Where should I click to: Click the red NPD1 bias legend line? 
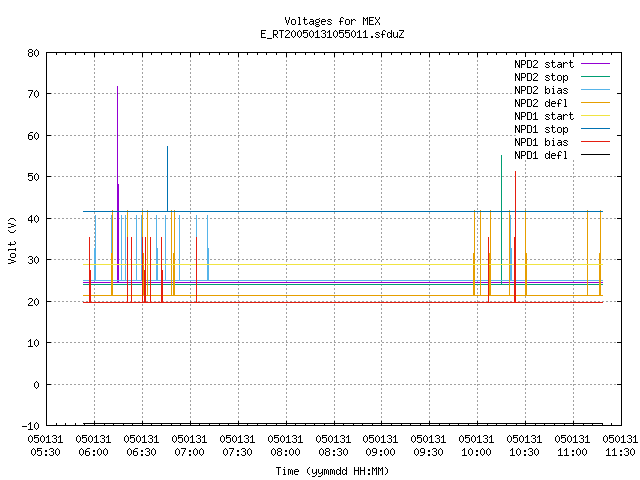pos(595,142)
